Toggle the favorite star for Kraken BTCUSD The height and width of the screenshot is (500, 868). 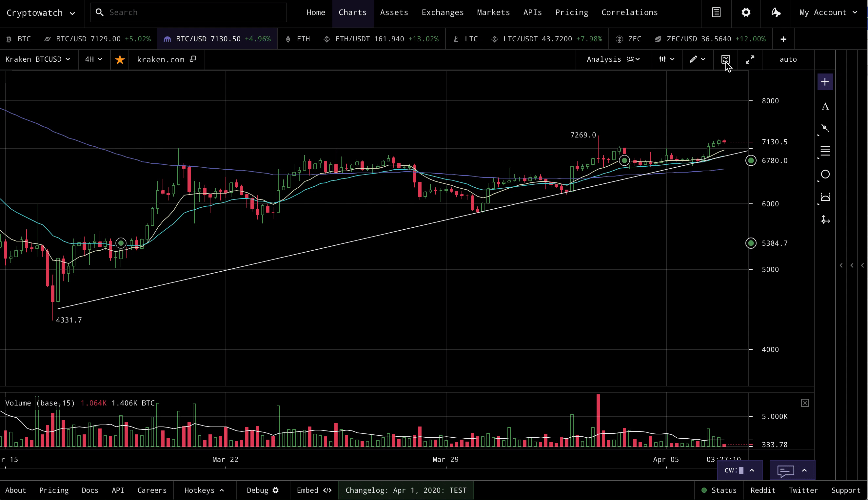pos(120,60)
